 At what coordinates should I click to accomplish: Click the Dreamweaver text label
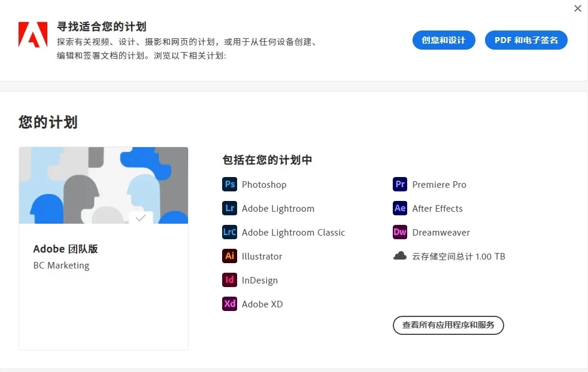click(x=441, y=233)
